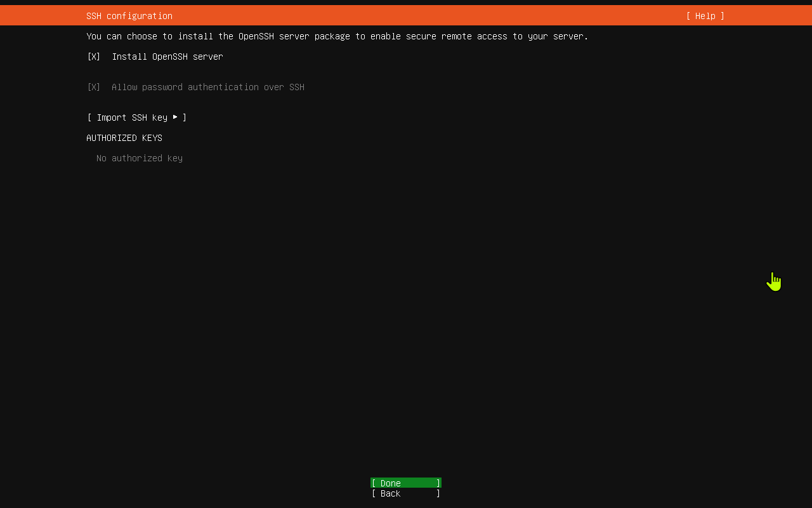Click the No authorized key entry

coord(140,158)
